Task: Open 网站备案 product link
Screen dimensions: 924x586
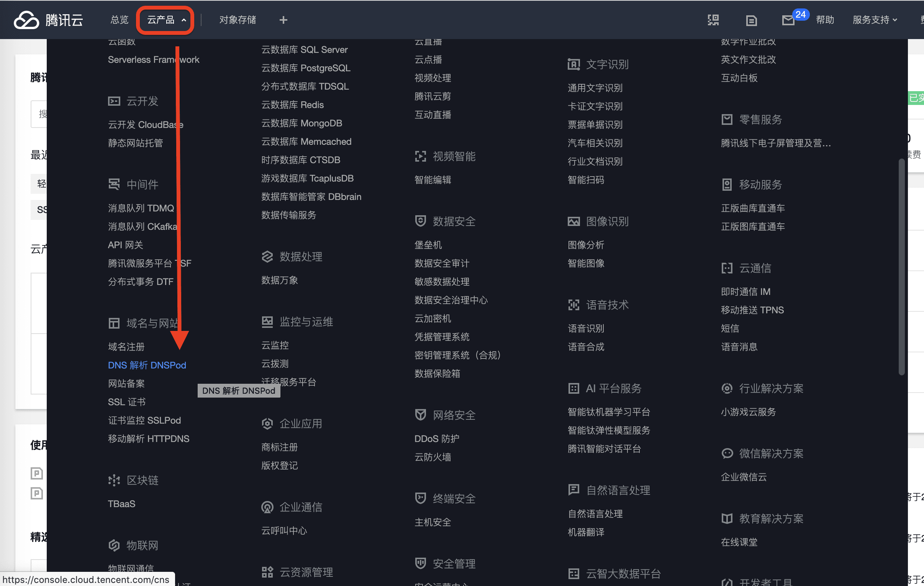Action: [126, 384]
